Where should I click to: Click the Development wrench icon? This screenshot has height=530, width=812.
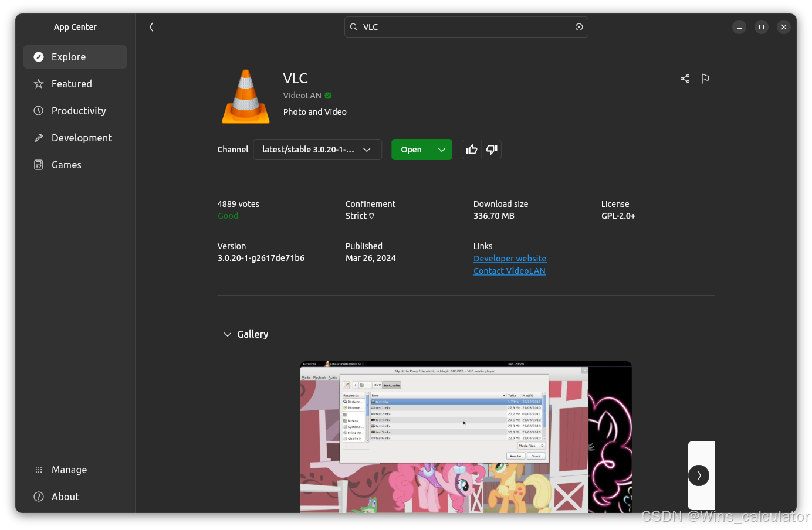tap(39, 138)
